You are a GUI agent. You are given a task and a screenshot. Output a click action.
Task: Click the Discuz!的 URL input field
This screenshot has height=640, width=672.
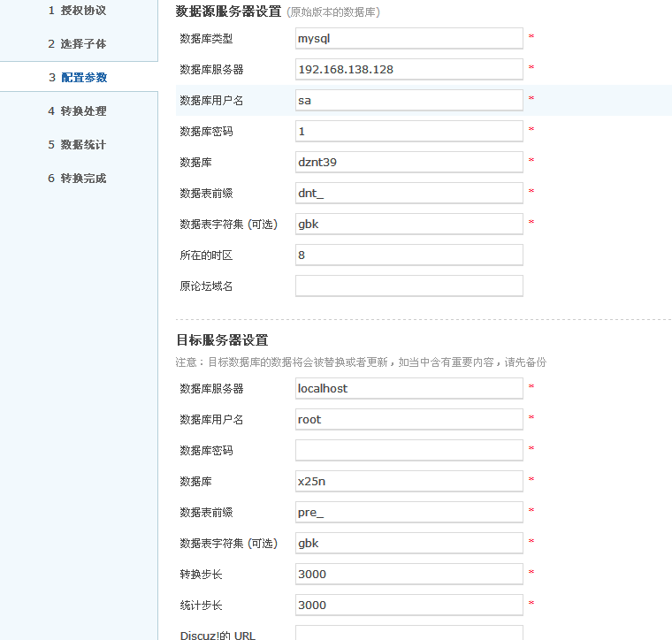[409, 633]
